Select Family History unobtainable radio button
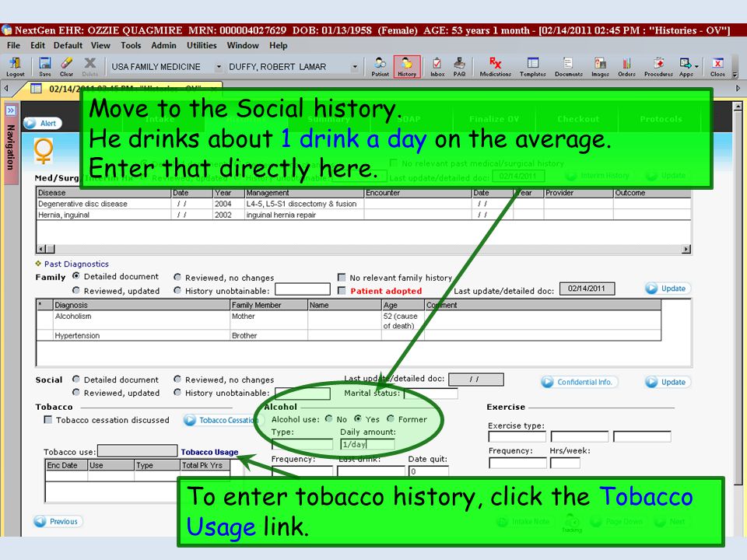Image resolution: width=747 pixels, height=560 pixels. (x=177, y=290)
